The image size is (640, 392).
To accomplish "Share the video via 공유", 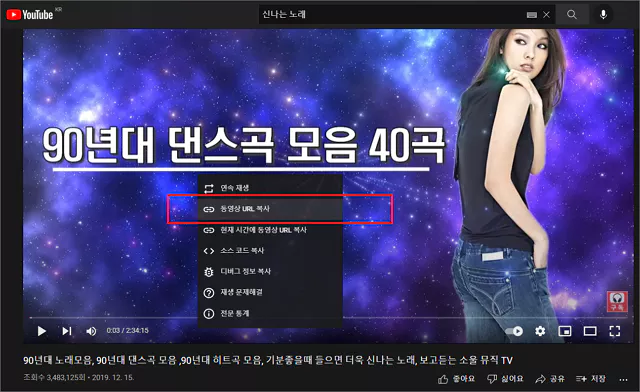I will click(550, 379).
